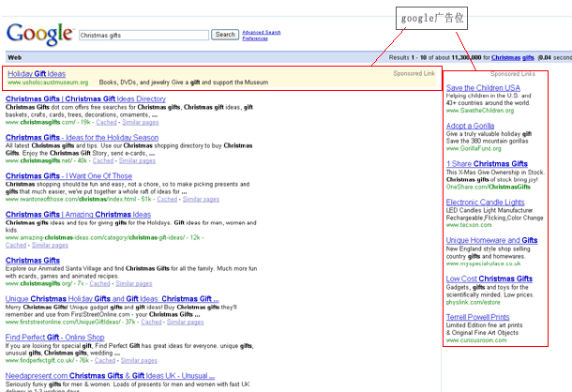The image size is (572, 392).
Task: Open Cached link for iwantoneofthose.com result
Action: [x=167, y=200]
